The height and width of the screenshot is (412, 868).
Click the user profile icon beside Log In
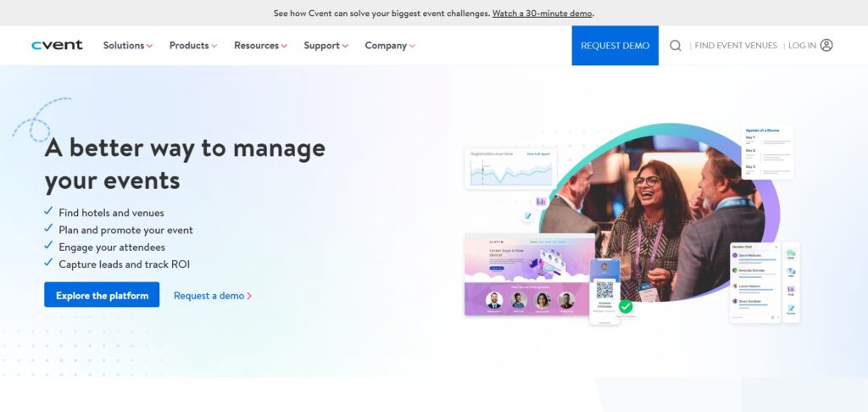(x=826, y=46)
